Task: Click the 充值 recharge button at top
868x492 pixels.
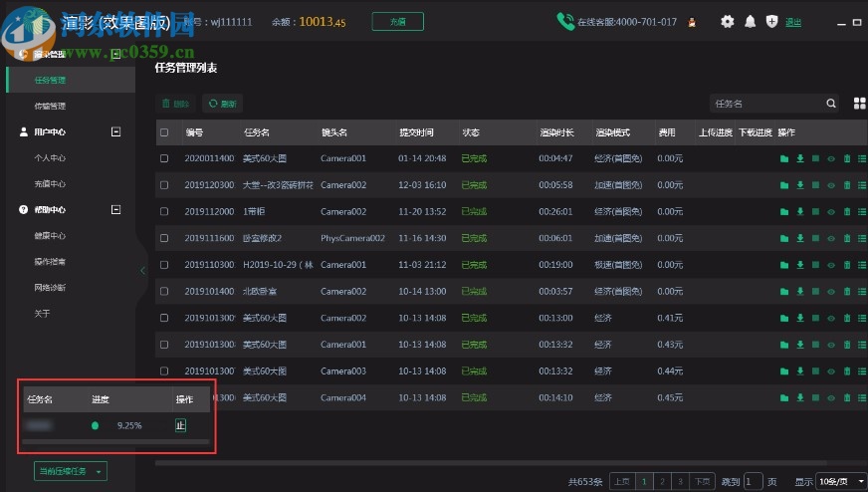Action: pyautogui.click(x=397, y=22)
